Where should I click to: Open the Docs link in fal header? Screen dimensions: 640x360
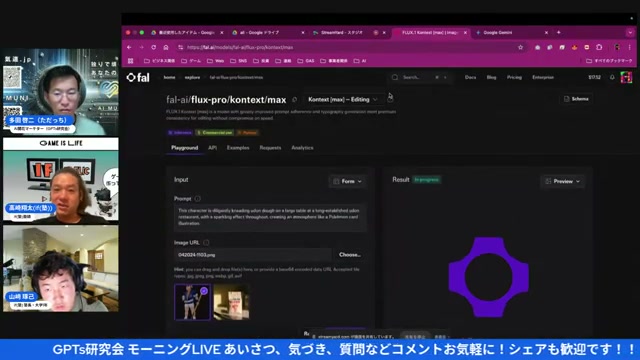(x=470, y=77)
